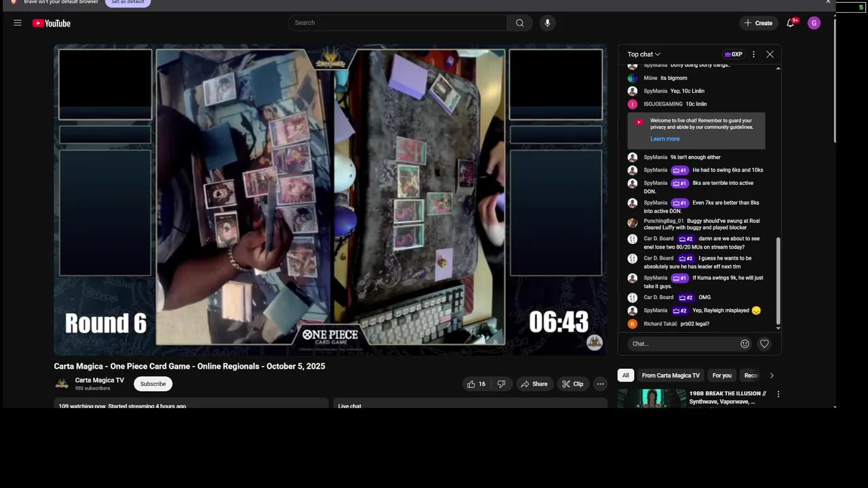Click Richard Takáč orange avatar

click(632, 324)
